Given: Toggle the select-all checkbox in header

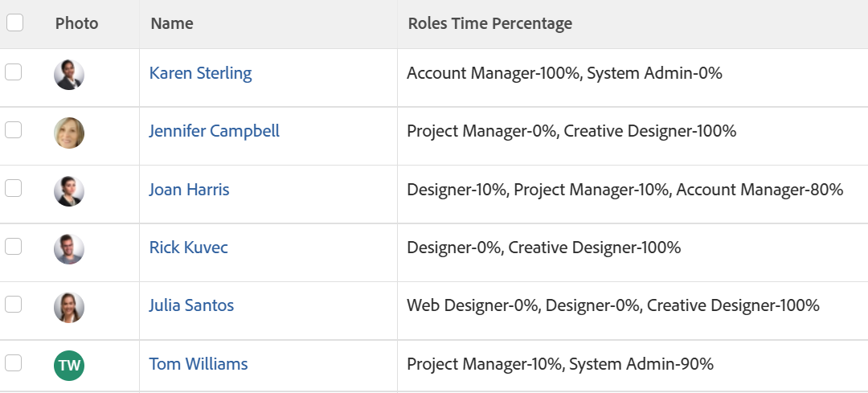Looking at the screenshot, I should (14, 23).
